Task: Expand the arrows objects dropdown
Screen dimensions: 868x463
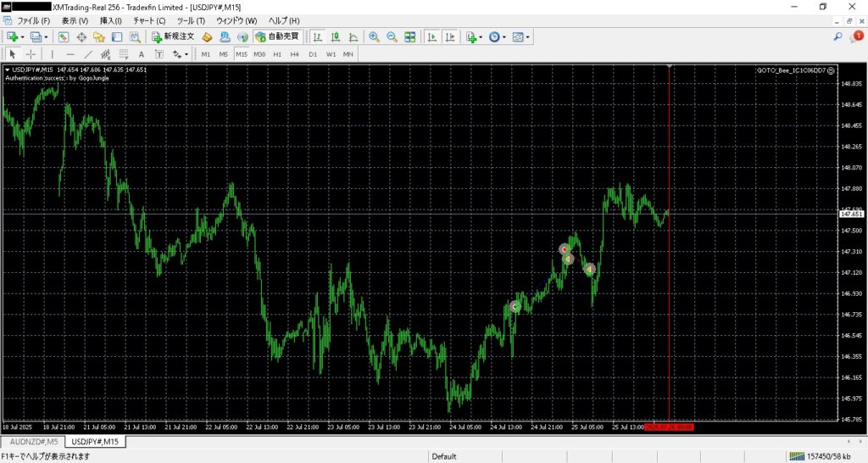Action: pyautogui.click(x=186, y=54)
